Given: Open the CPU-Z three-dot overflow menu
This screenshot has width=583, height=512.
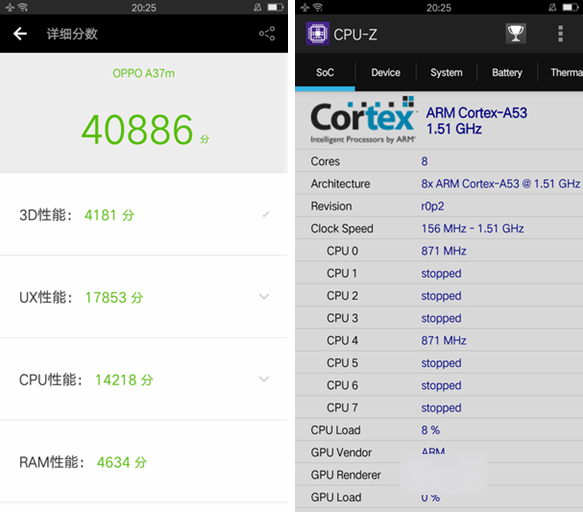Looking at the screenshot, I should [561, 34].
